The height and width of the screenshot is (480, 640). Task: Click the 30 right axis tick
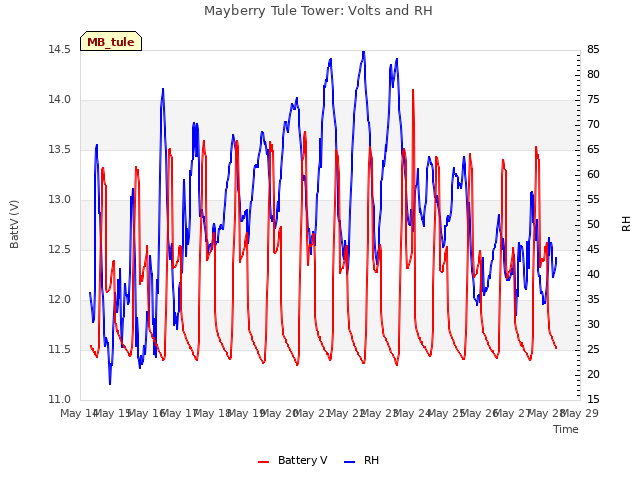pyautogui.click(x=593, y=324)
